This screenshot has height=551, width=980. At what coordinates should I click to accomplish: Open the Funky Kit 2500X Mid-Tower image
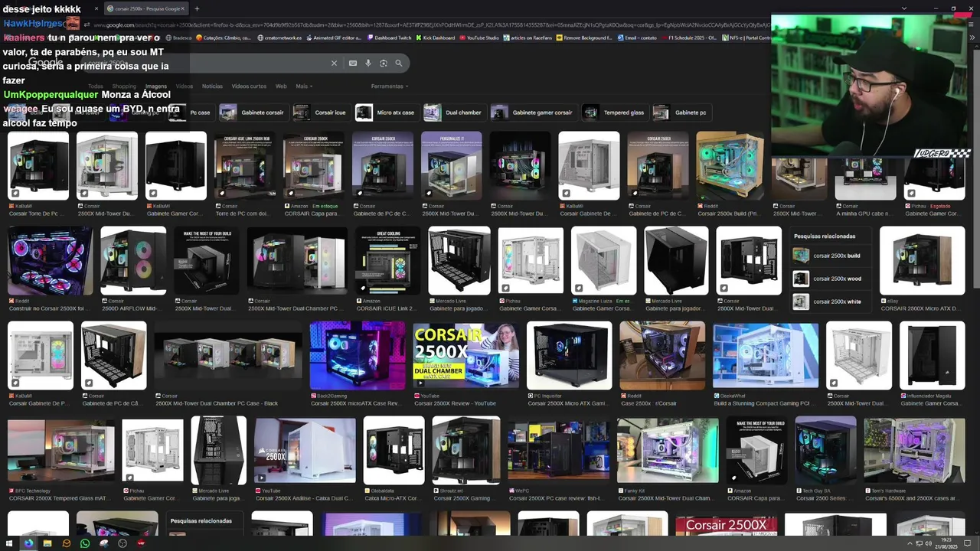click(668, 451)
